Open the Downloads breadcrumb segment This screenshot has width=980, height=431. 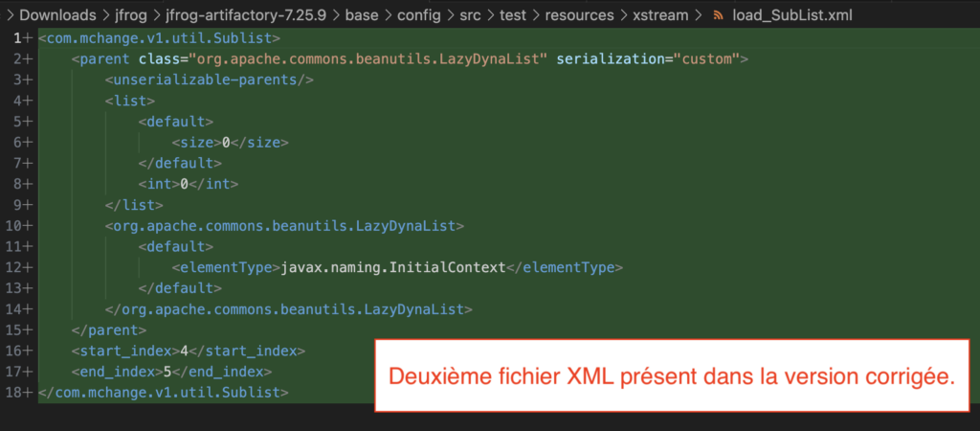pos(57,15)
